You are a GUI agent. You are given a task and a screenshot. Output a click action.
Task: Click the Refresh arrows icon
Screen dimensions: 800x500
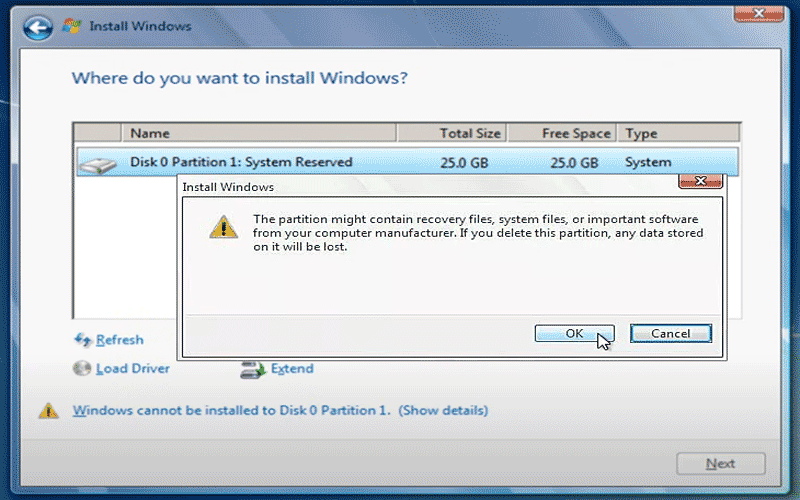(82, 339)
